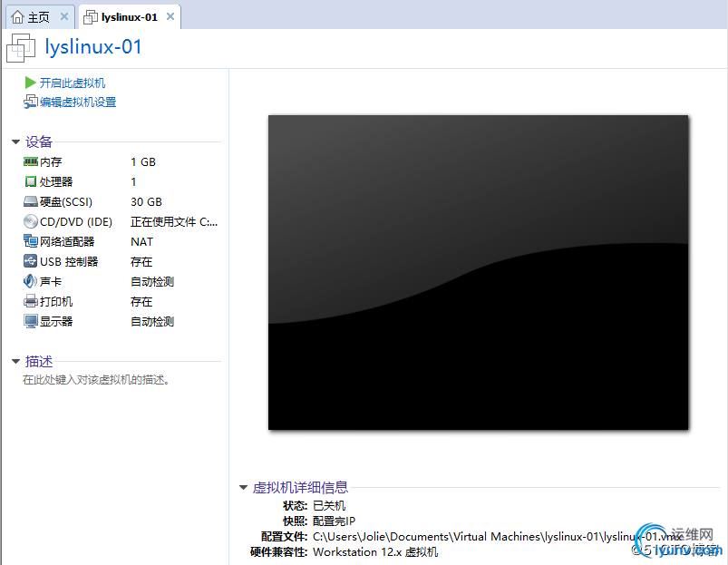The image size is (728, 565).
Task: Click the processor (处理器) chip icon
Action: (31, 181)
